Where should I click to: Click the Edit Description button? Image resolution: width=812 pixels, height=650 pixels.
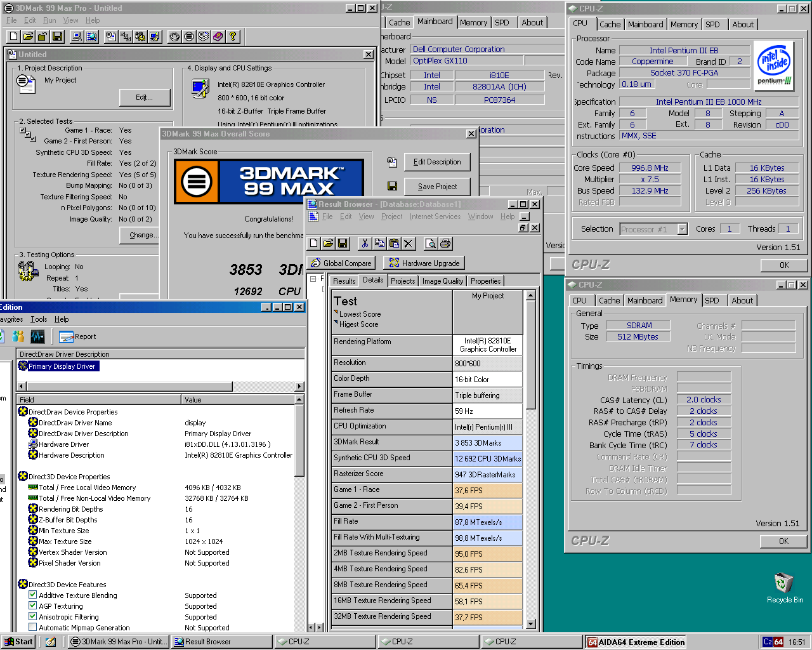(x=437, y=162)
